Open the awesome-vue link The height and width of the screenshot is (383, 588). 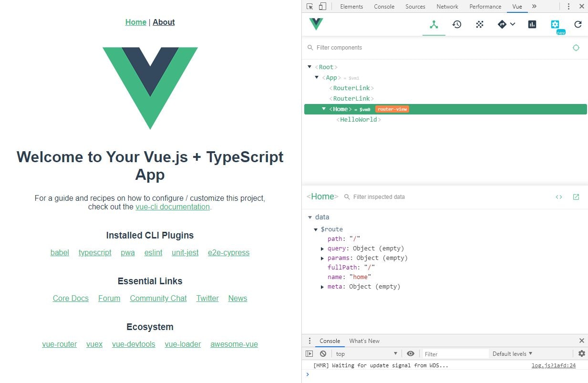coord(234,344)
